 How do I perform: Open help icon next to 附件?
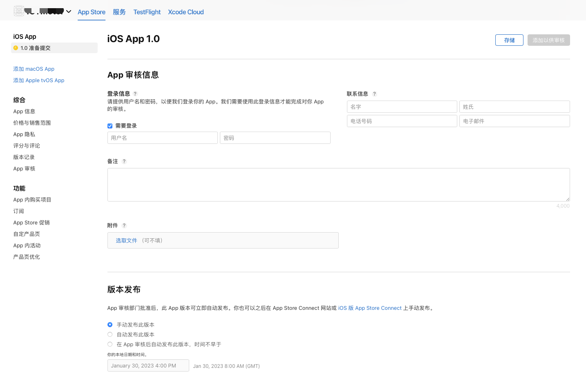124,225
